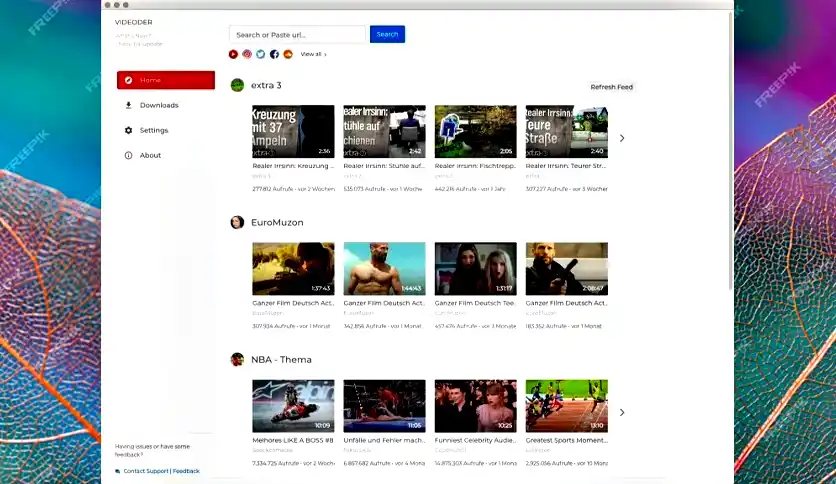Open the Greatest Sports Moments thumbnail

pyautogui.click(x=567, y=406)
